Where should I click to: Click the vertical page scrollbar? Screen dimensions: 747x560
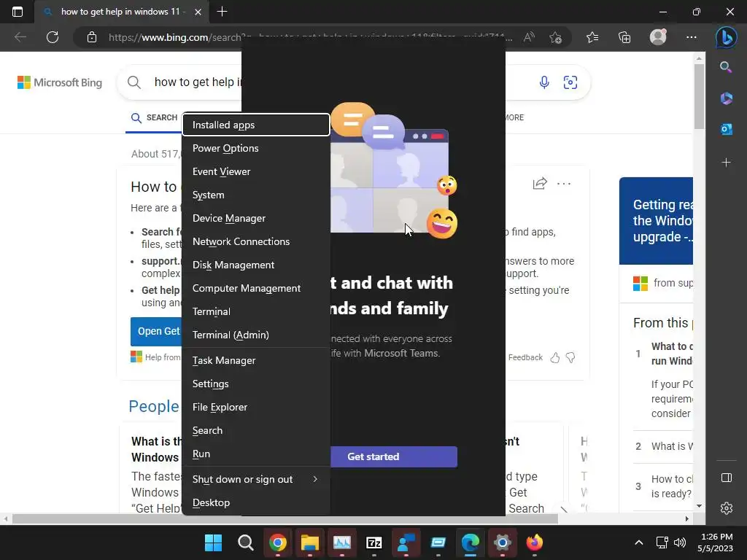point(699,98)
